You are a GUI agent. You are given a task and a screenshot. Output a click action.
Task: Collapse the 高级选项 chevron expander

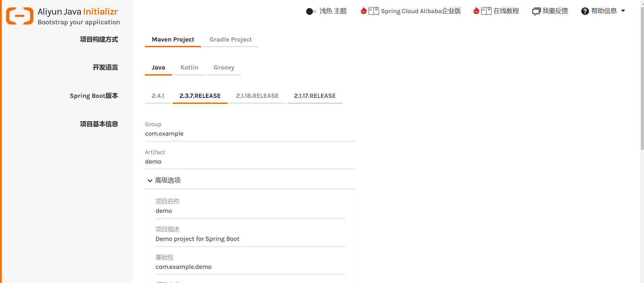tap(150, 181)
